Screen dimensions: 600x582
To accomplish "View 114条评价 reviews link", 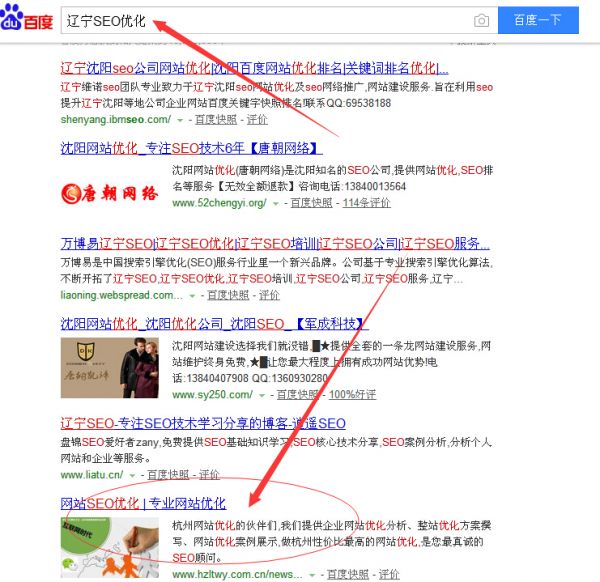I will pos(366,203).
